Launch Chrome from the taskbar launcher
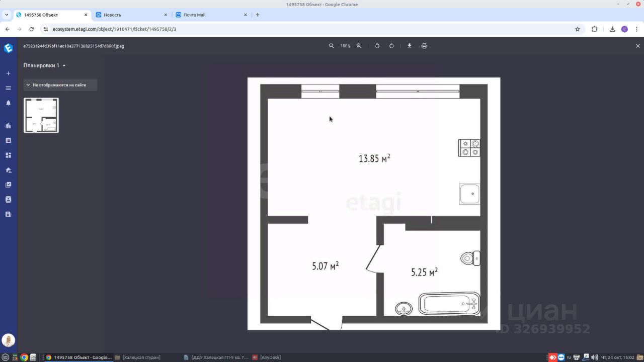Viewport: 644px width, 362px height. pyautogui.click(x=24, y=357)
